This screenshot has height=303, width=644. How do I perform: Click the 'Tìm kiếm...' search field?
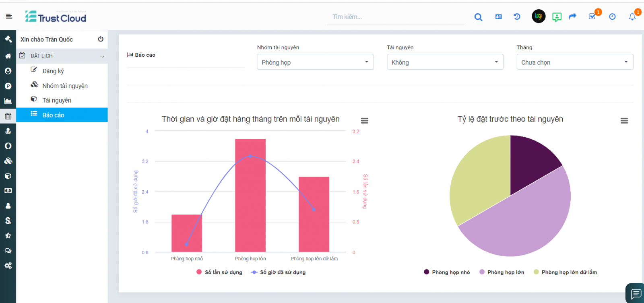[x=395, y=17]
